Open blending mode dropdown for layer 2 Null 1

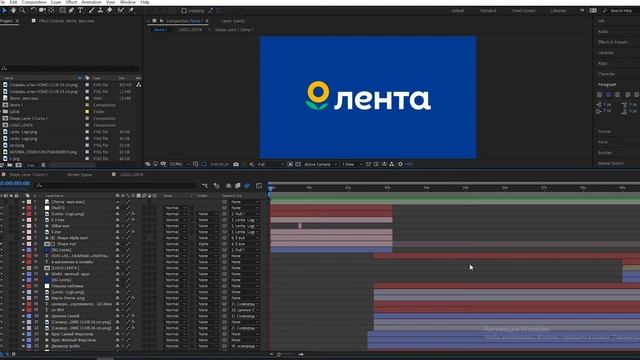(175, 208)
